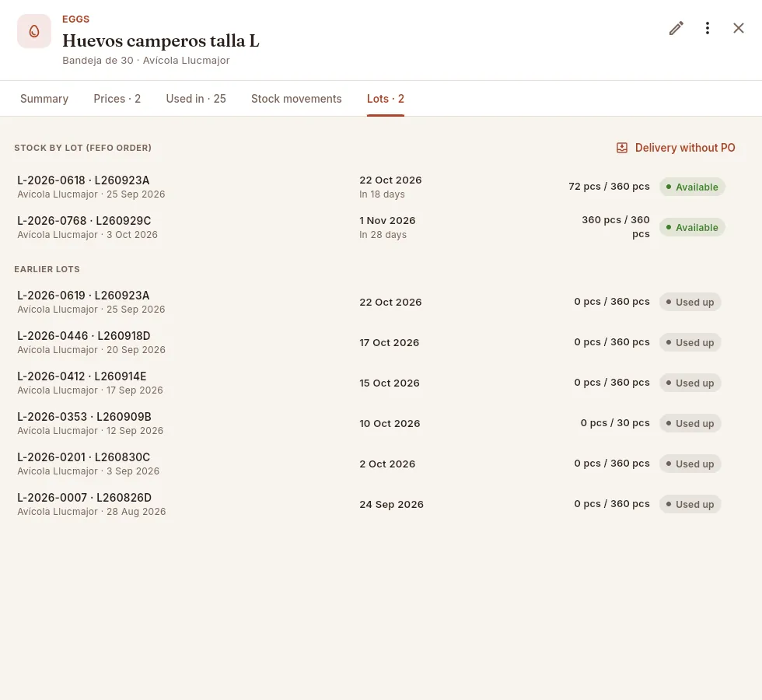Click Used up badge for lot L-2026-0201
762x700 pixels.
690,464
